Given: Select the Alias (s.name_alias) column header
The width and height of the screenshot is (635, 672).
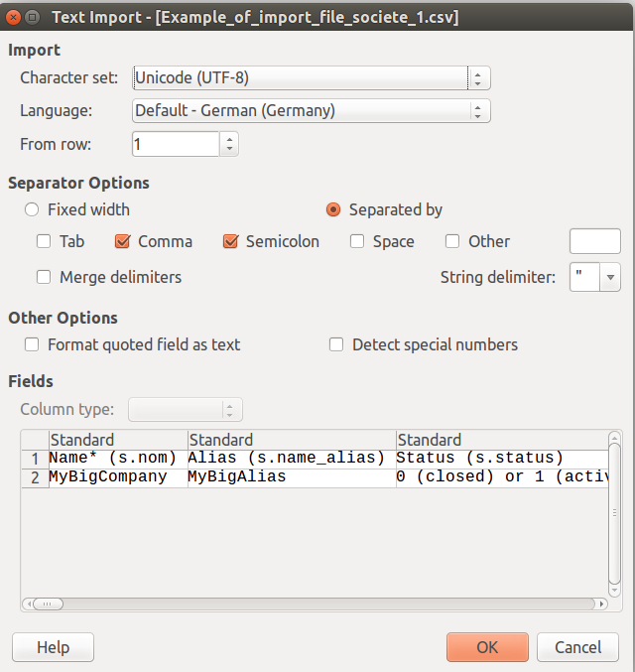Looking at the screenshot, I should 292,440.
